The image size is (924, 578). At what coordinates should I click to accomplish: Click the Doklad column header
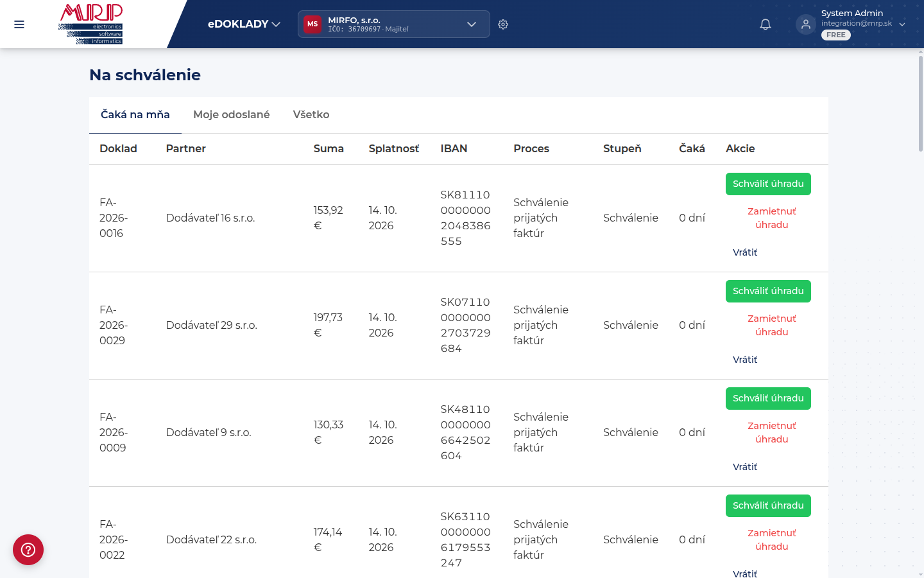click(118, 149)
